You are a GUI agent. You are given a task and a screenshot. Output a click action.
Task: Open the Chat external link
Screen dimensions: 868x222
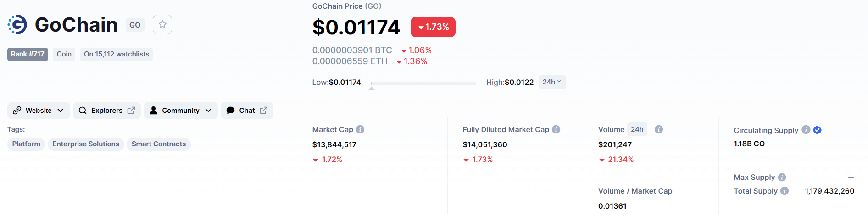click(247, 111)
